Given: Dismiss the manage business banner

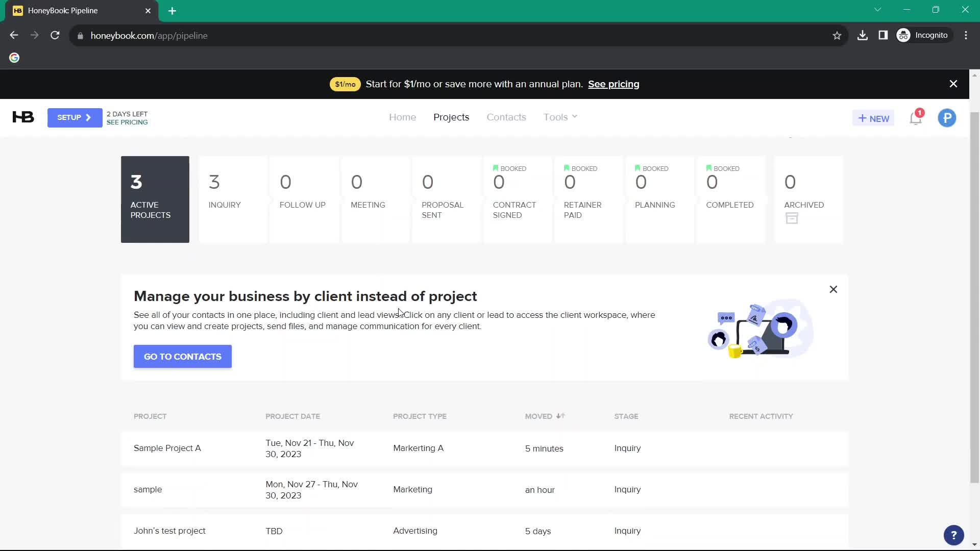Looking at the screenshot, I should pyautogui.click(x=834, y=289).
